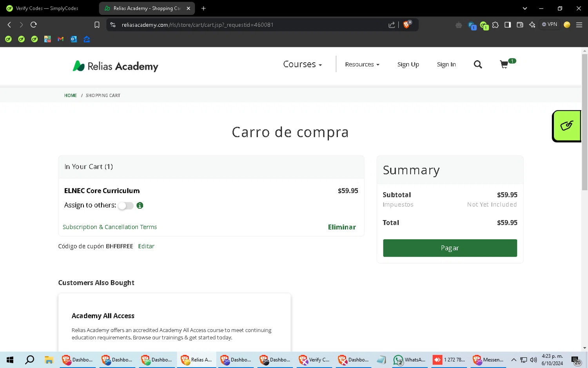
Task: Open a new browser tab
Action: 203,8
